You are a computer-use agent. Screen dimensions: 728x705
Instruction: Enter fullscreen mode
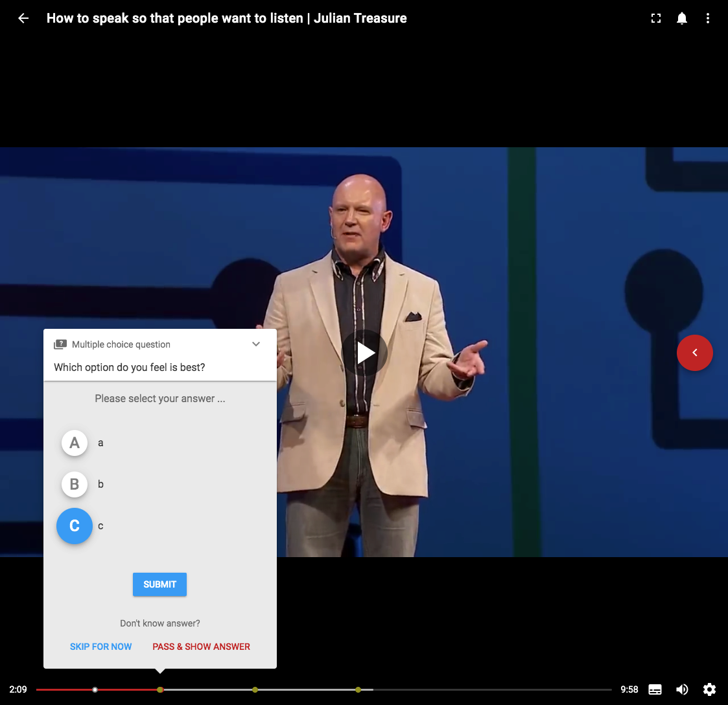point(655,18)
